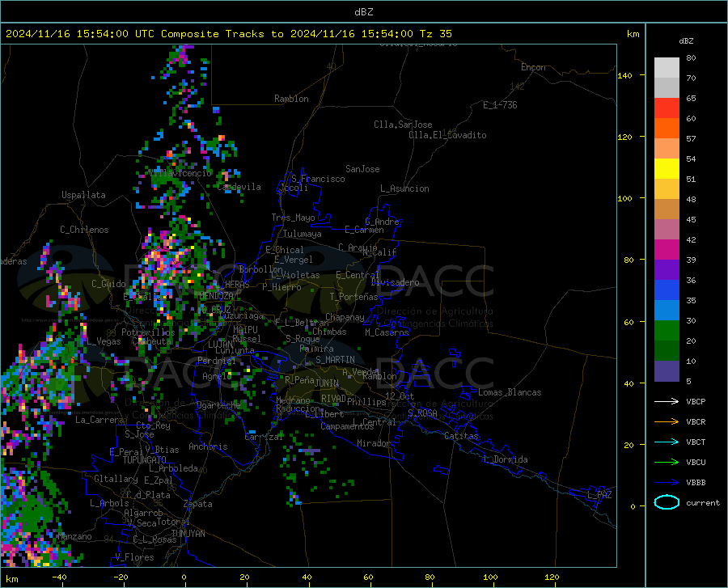Viewport: 728px width, 588px height.
Task: Click the TUPUNGATO label on map
Action: tap(145, 460)
